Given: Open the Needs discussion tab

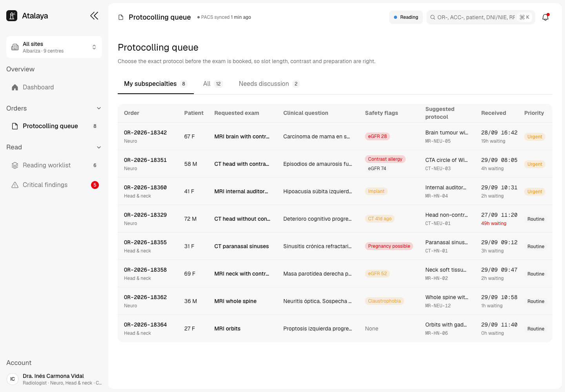Looking at the screenshot, I should tap(269, 84).
